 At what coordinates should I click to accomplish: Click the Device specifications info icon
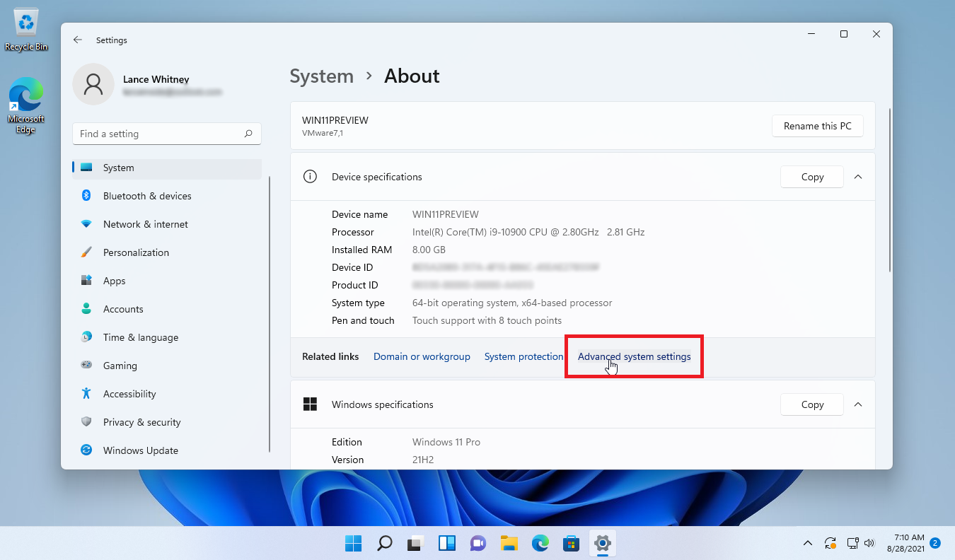pos(310,177)
